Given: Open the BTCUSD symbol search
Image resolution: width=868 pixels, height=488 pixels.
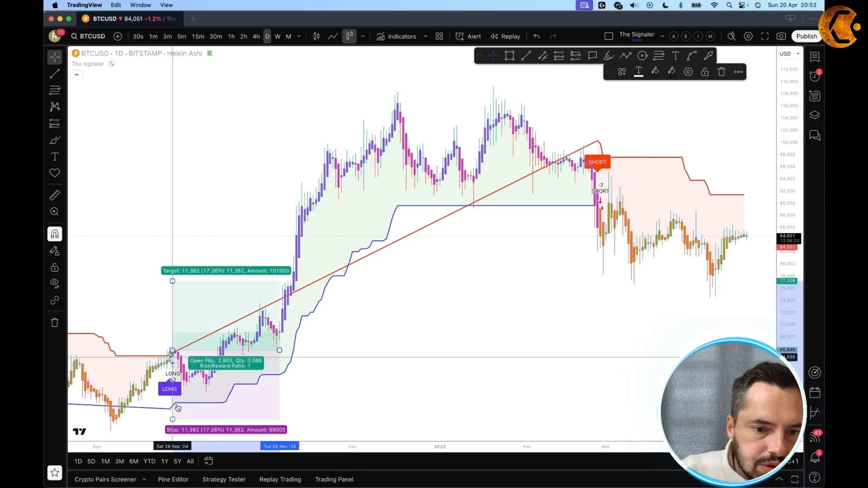Looking at the screenshot, I should point(88,36).
